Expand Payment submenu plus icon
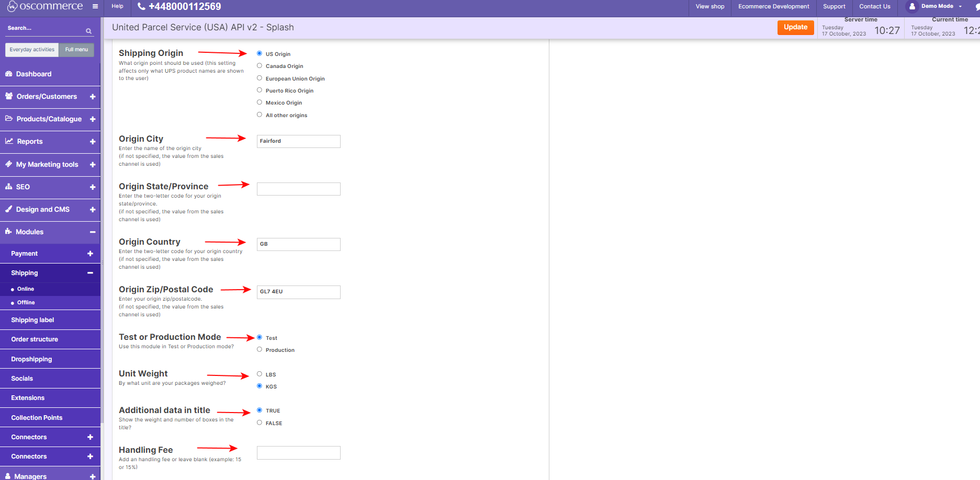980x480 pixels. (90, 254)
